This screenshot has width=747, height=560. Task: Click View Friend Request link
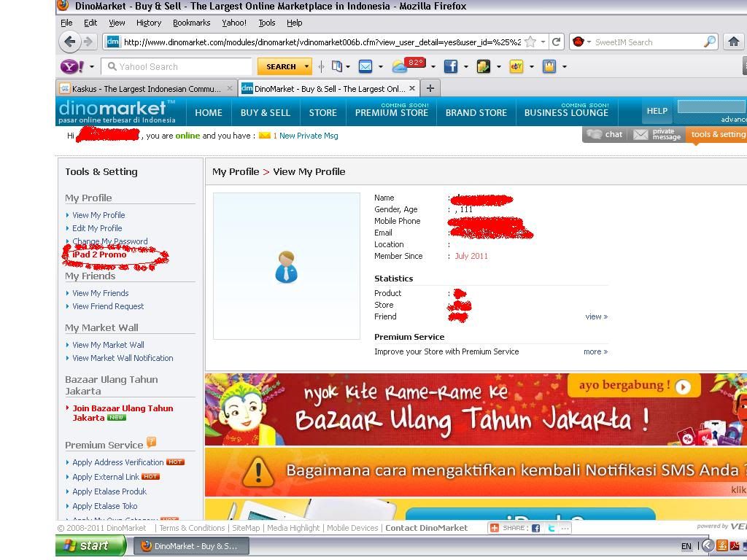108,306
